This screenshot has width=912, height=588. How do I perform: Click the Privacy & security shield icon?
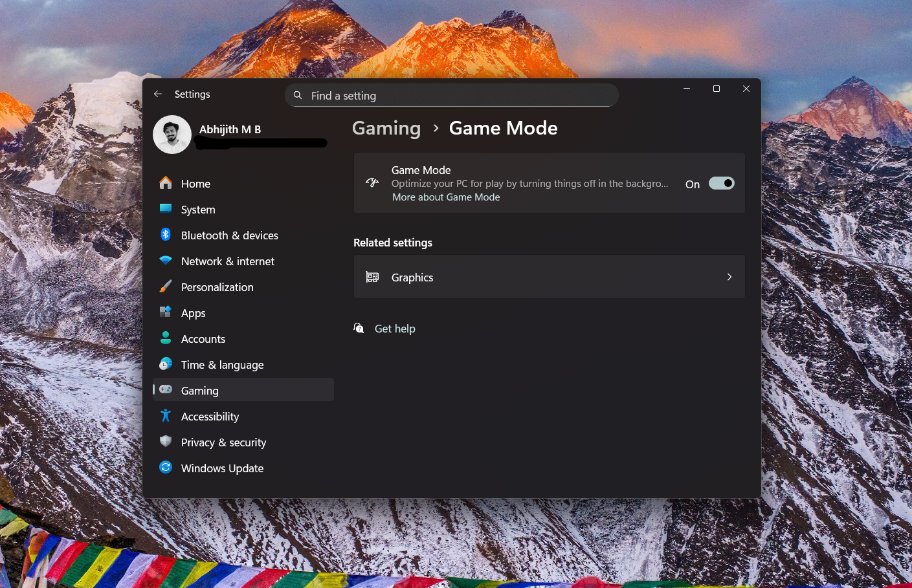pos(166,442)
